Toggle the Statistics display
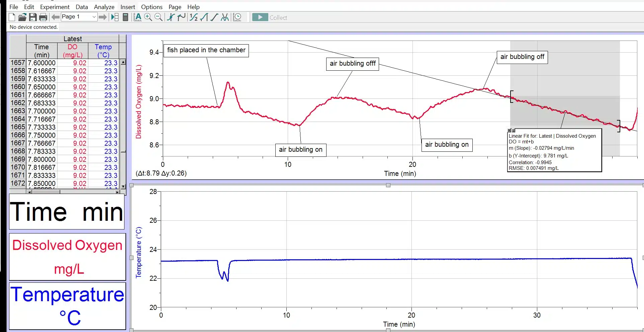 click(193, 17)
